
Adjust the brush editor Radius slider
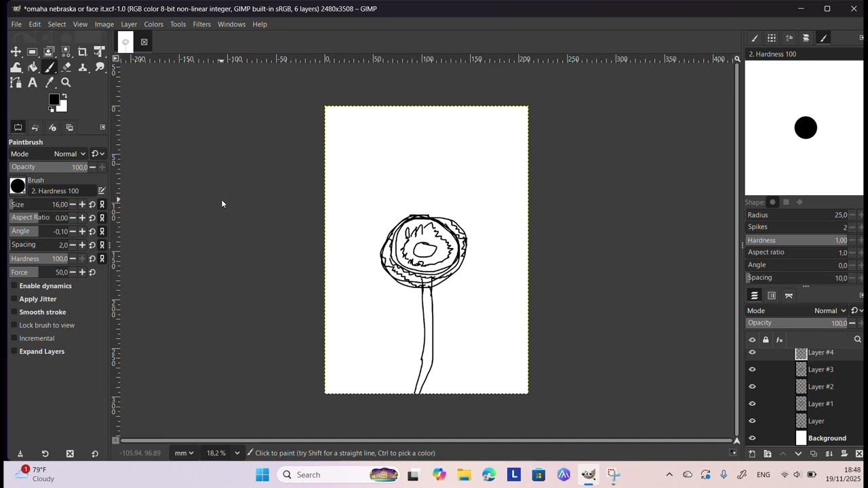(x=797, y=216)
